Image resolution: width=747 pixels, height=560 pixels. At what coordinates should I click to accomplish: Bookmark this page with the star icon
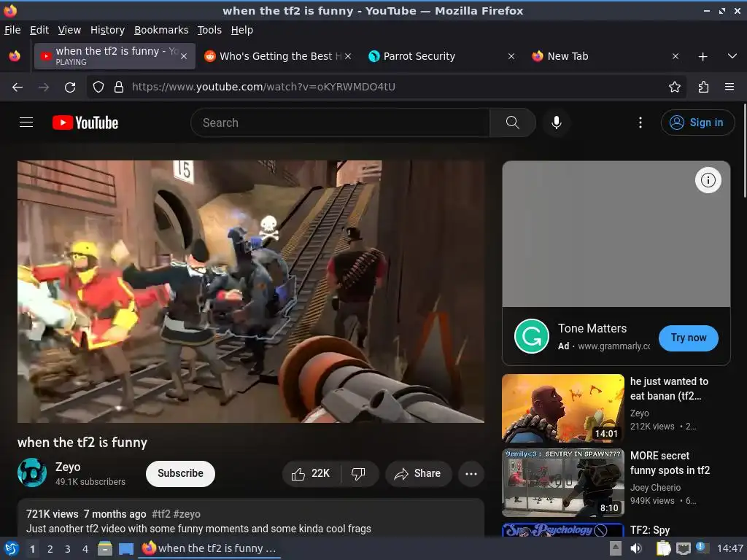pos(675,87)
